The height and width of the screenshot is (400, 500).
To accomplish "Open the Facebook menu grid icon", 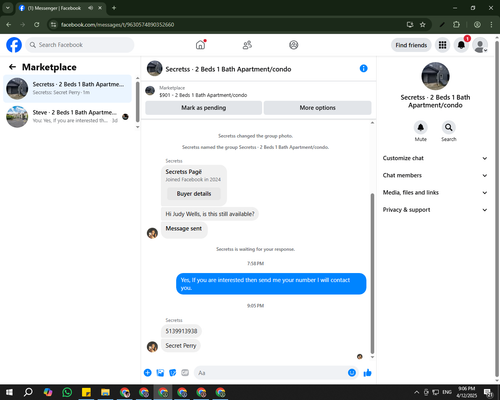I will tap(442, 45).
